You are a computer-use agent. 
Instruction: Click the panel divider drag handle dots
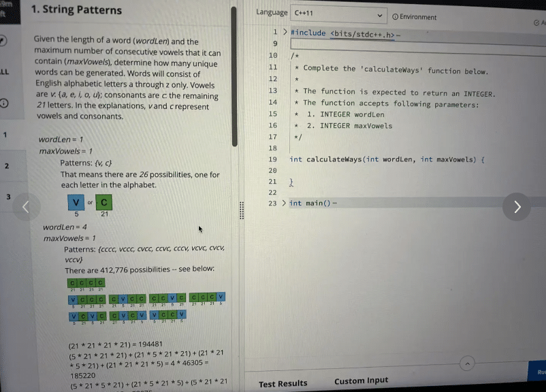coord(241,210)
